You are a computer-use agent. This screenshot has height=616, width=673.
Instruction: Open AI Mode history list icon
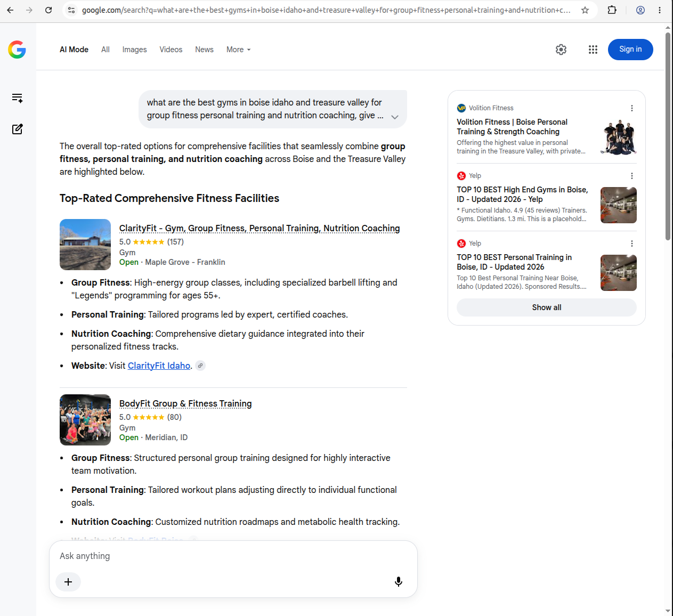click(17, 98)
